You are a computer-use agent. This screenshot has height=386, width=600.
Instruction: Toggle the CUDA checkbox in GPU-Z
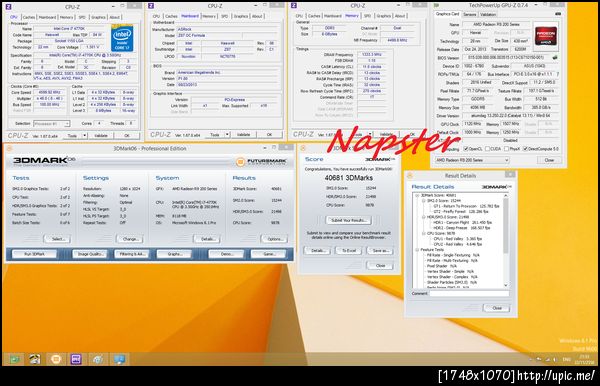[488, 148]
